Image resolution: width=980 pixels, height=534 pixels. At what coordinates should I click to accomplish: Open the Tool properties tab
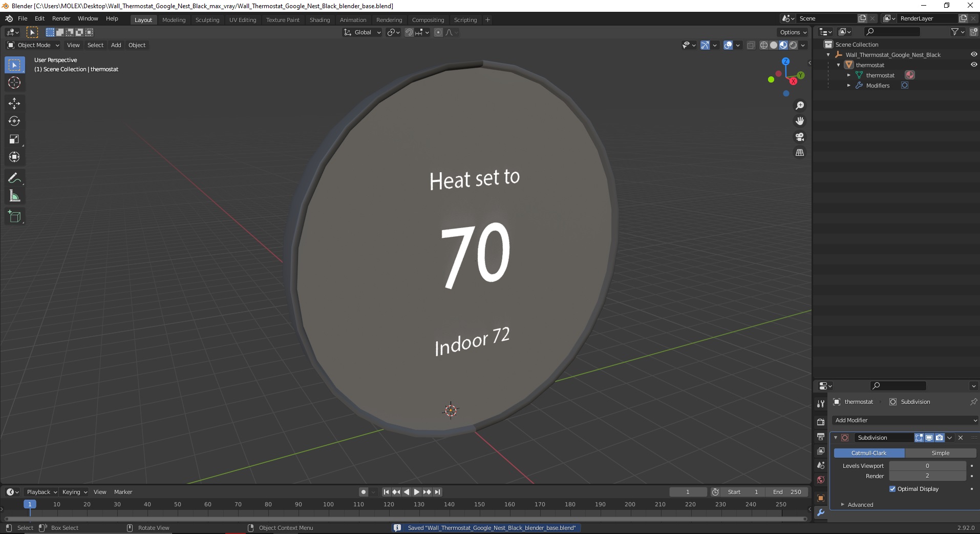pos(821,404)
